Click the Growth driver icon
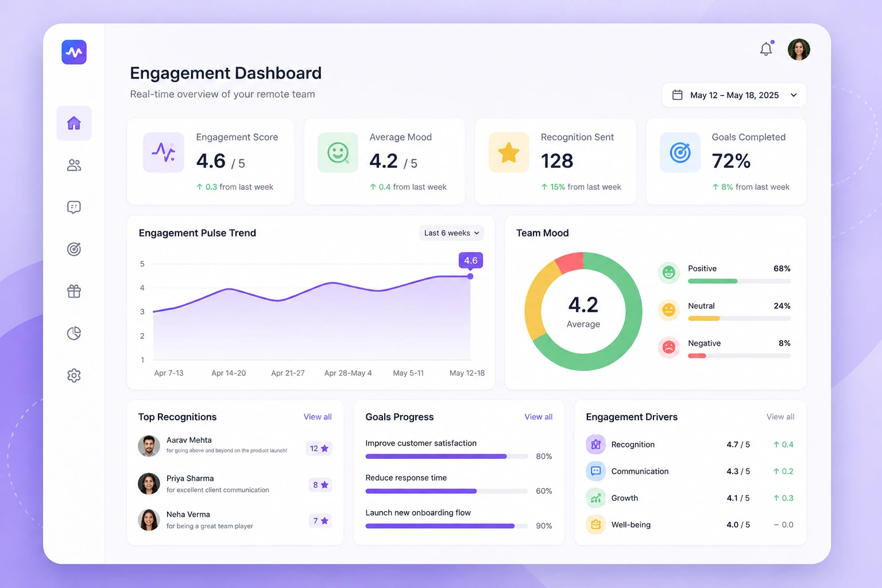The height and width of the screenshot is (588, 882). pos(596,498)
